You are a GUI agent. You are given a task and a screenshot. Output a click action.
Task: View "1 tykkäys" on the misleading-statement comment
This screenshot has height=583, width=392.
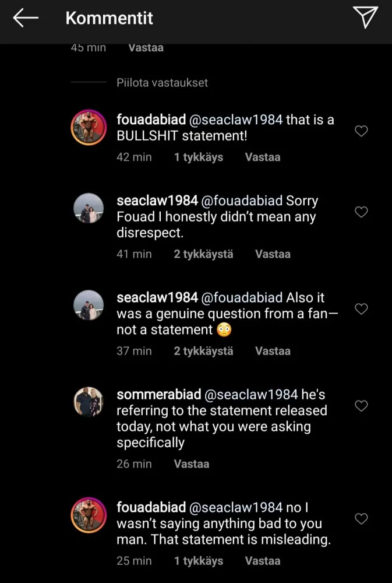point(199,561)
